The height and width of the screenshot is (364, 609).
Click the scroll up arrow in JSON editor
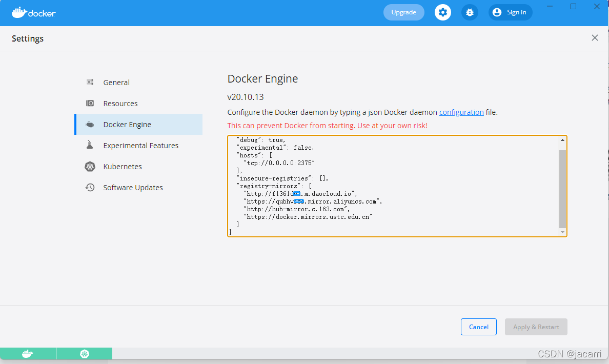pyautogui.click(x=562, y=140)
